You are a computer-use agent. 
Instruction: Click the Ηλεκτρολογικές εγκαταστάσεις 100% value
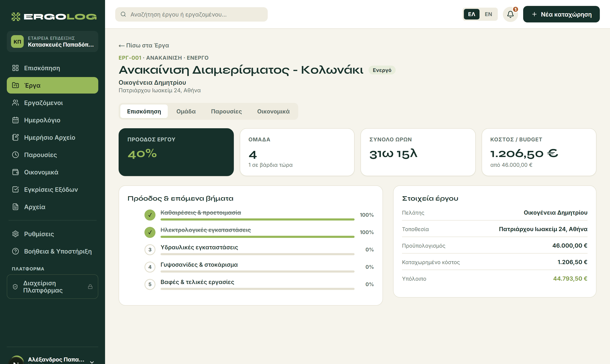click(366, 232)
